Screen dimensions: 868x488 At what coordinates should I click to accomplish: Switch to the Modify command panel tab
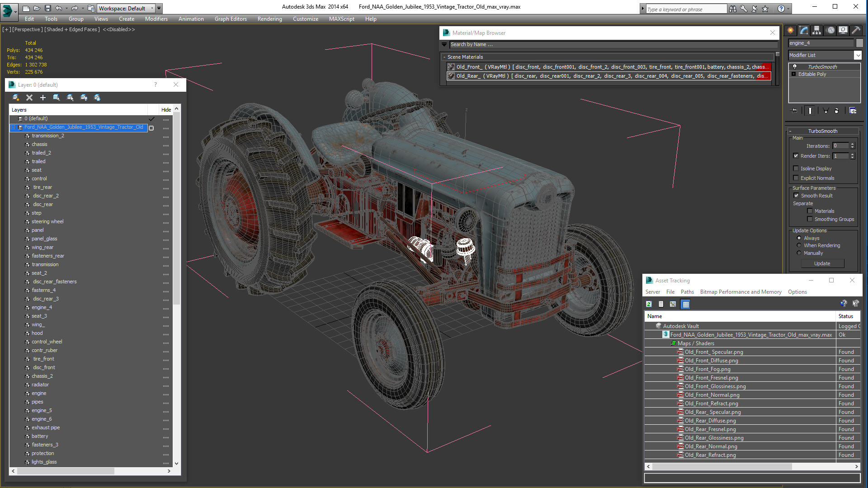tap(804, 30)
